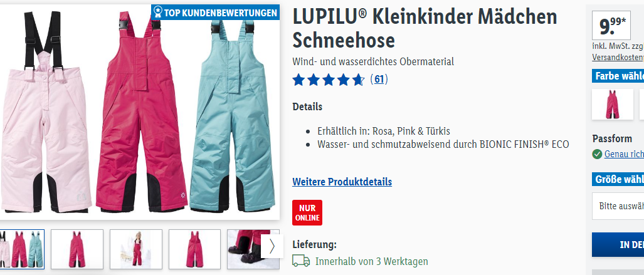Click the blue add to cart button
This screenshot has height=275, width=644.
[x=618, y=245]
